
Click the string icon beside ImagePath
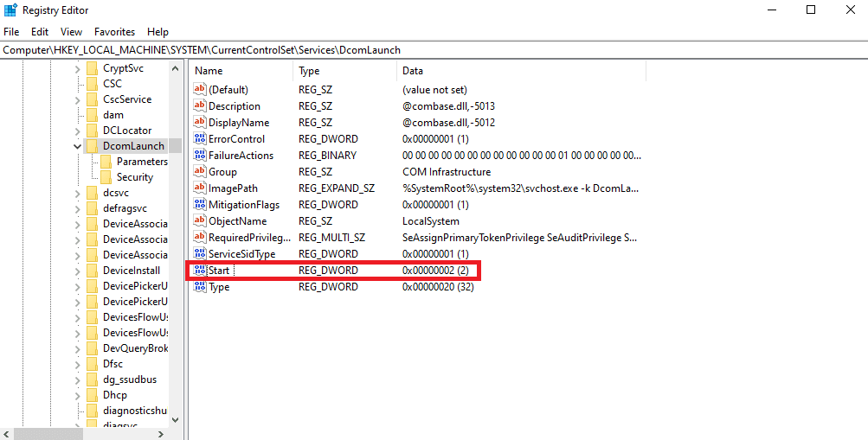pos(199,188)
